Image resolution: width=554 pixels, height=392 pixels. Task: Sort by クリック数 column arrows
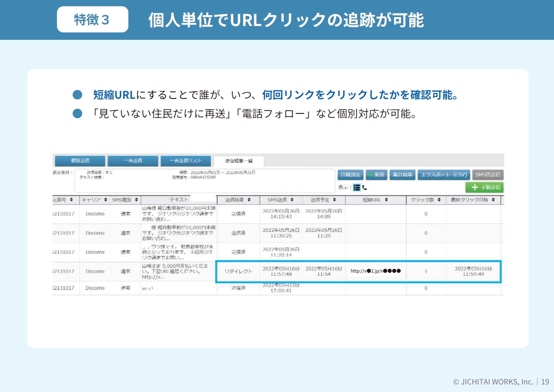pos(439,200)
